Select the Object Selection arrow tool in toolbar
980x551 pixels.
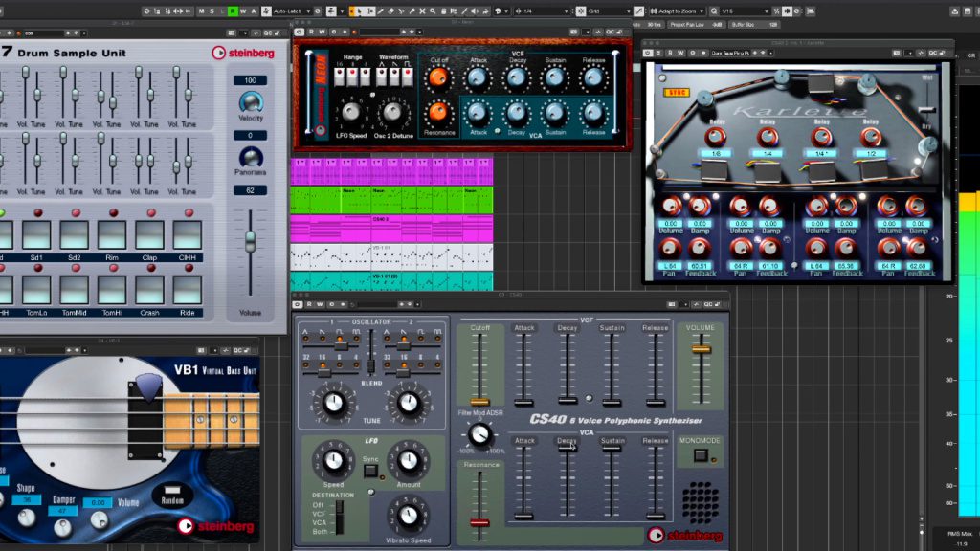(360, 11)
